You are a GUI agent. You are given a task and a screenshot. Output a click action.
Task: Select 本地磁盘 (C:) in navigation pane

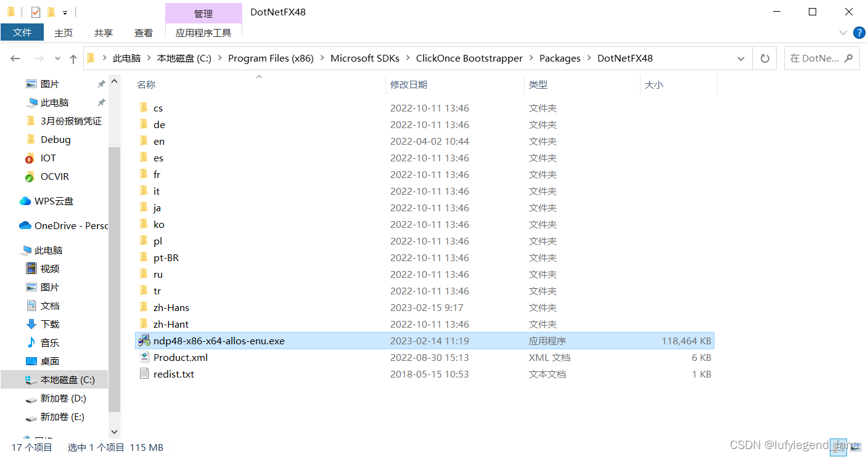point(54,380)
